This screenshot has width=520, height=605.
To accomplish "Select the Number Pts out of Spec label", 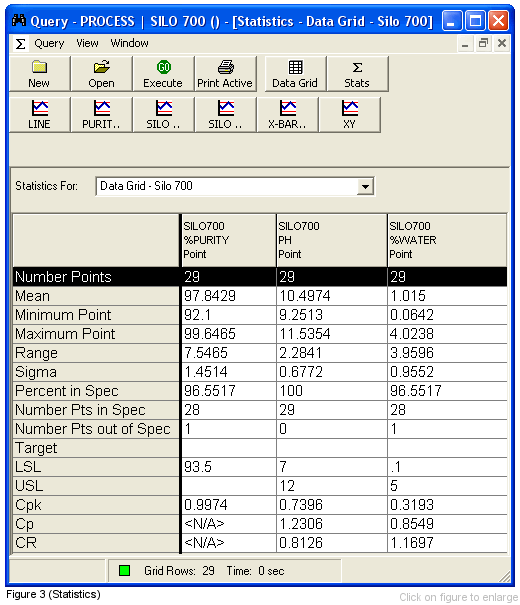I will (x=96, y=429).
